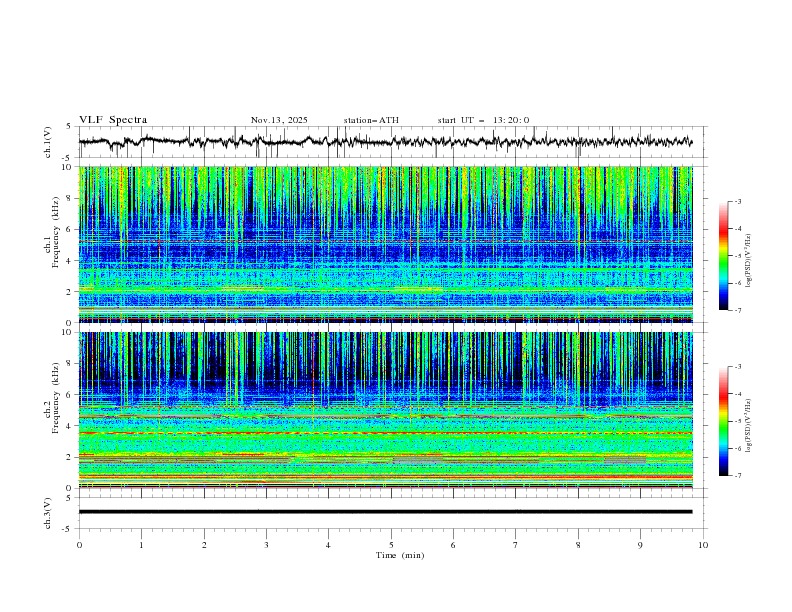Click the 'start UT = 13:20:0' header text
This screenshot has height=612, width=792.
pyautogui.click(x=483, y=120)
